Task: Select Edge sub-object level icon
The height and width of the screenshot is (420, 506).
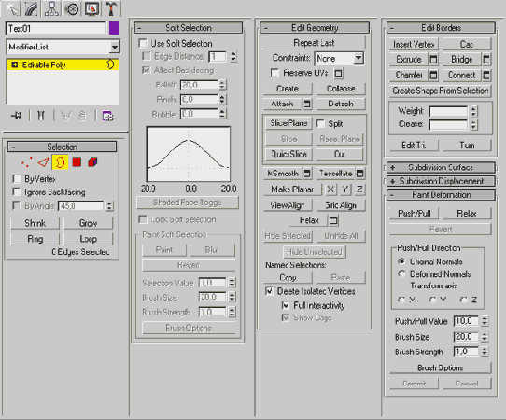Action: (44, 162)
